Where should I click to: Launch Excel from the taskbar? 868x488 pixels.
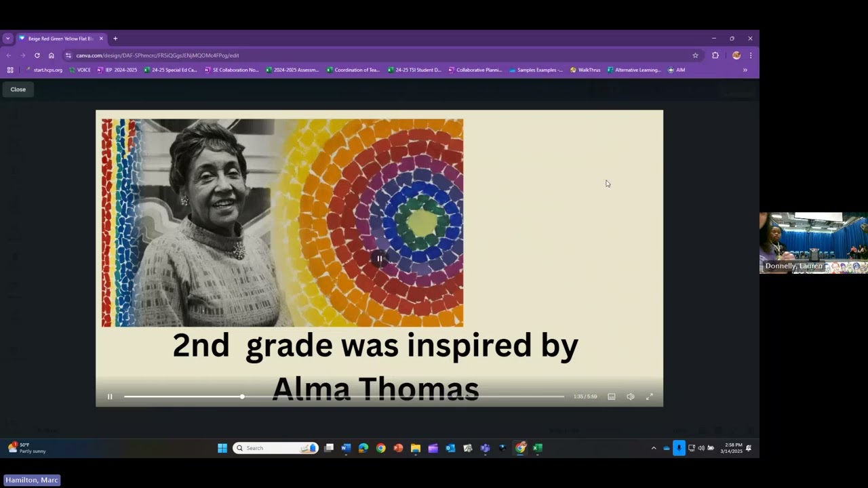pos(538,448)
